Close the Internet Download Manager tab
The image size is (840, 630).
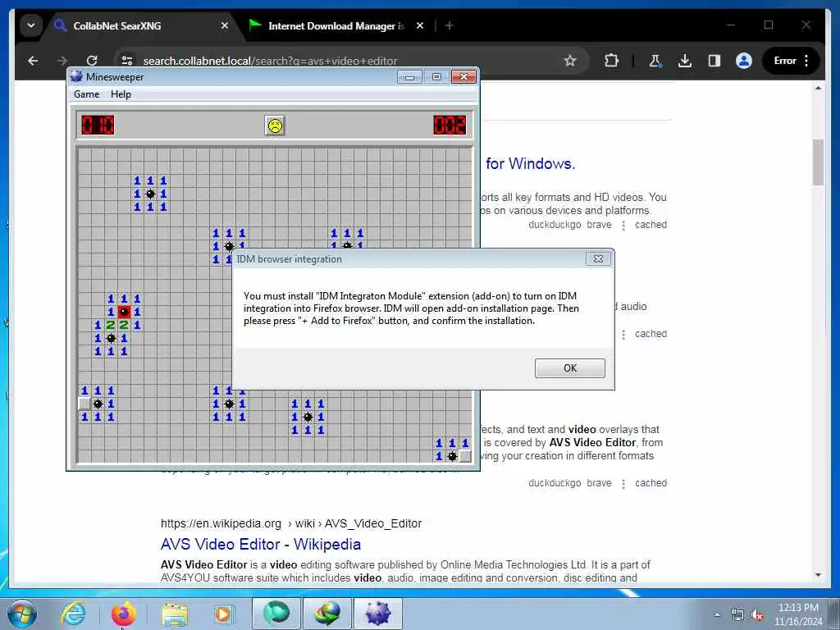(x=420, y=25)
